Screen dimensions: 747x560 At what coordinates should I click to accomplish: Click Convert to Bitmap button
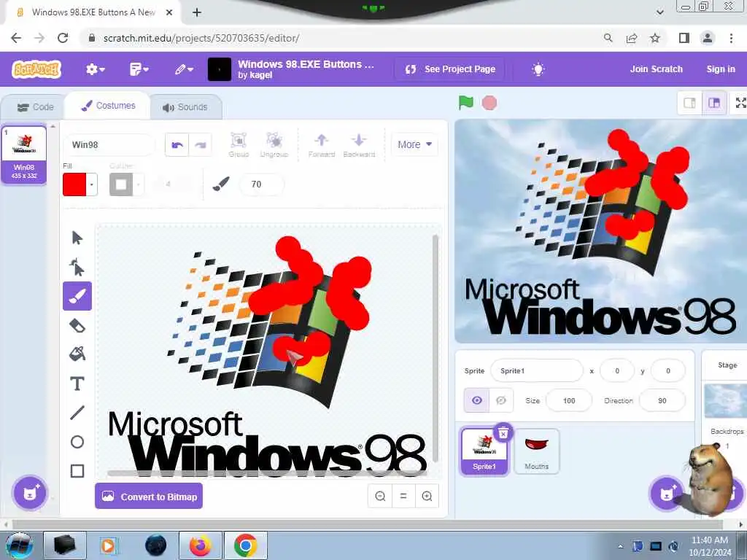(x=149, y=496)
